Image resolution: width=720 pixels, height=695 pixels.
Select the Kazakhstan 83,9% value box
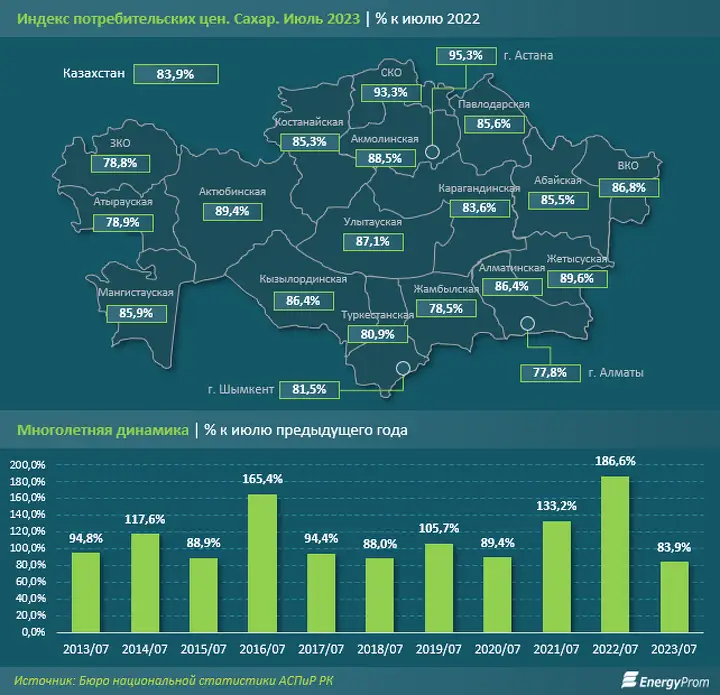[x=176, y=74]
